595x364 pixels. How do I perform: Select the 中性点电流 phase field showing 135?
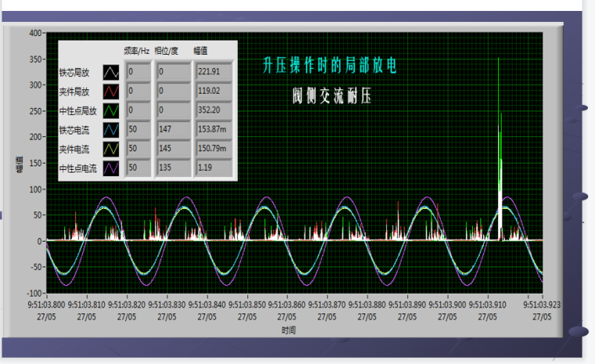[172, 167]
